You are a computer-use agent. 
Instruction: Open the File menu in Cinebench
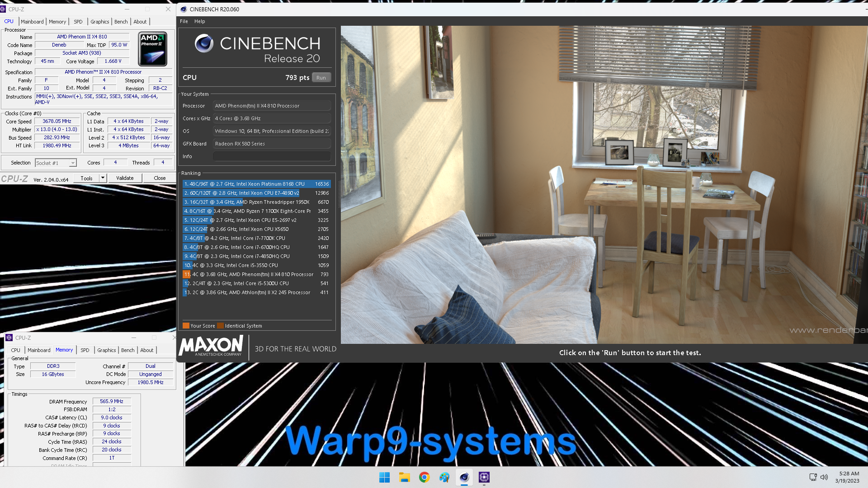click(184, 21)
